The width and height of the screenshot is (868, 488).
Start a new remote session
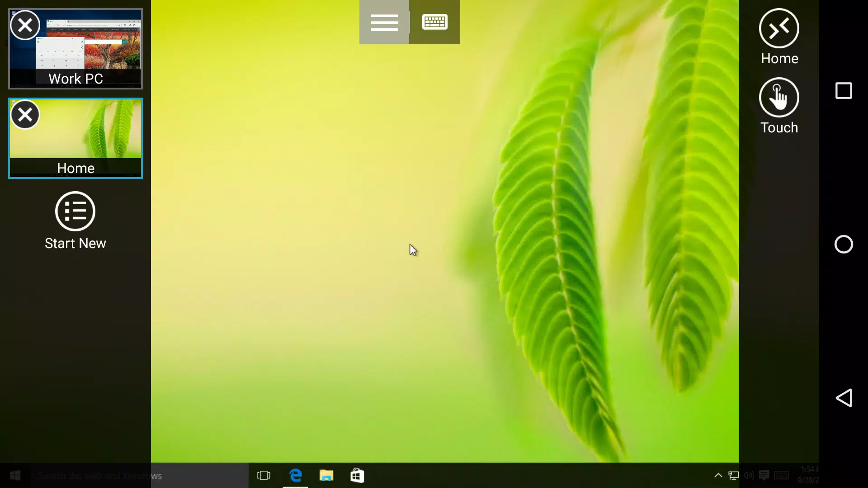pos(75,221)
